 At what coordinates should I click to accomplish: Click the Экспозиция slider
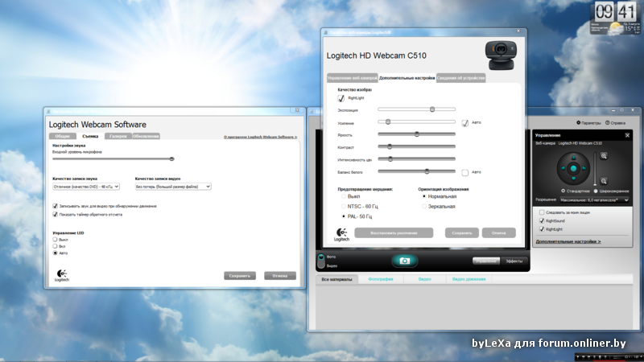416,109
